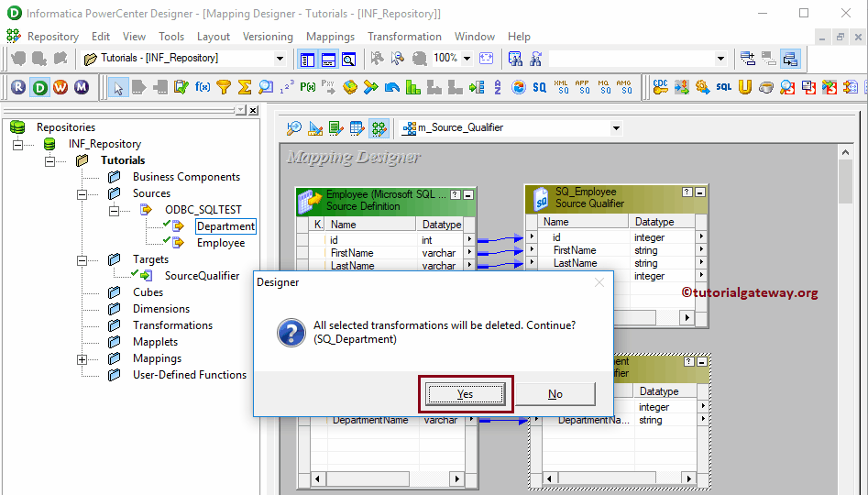Toggle the output window view button
The image size is (868, 495).
click(x=327, y=59)
